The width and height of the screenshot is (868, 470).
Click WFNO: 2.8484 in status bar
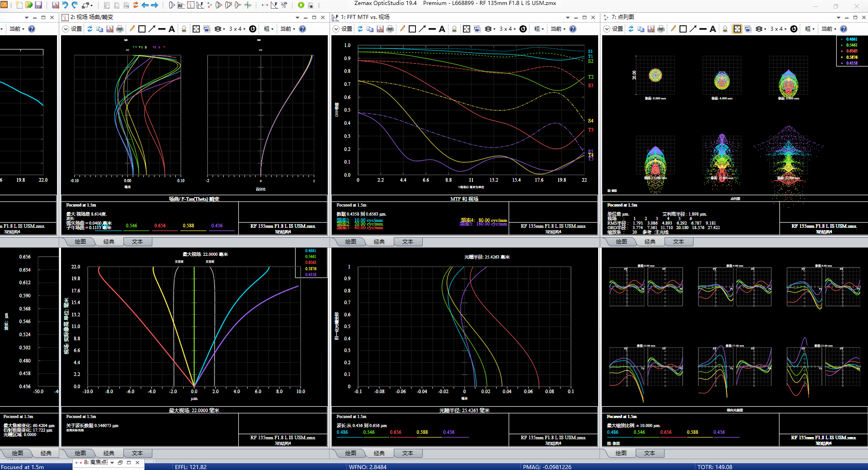(x=368, y=467)
